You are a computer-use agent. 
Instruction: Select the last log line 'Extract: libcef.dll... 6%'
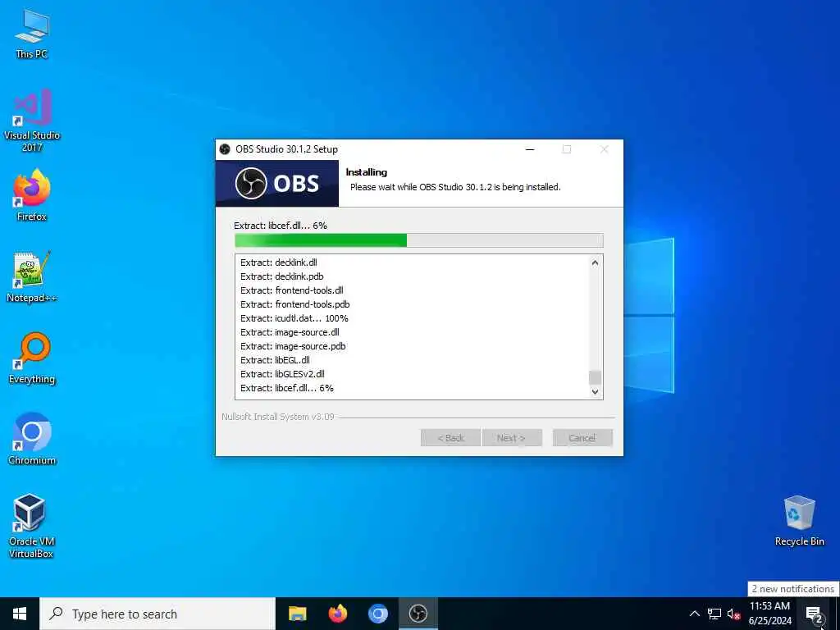pyautogui.click(x=286, y=388)
